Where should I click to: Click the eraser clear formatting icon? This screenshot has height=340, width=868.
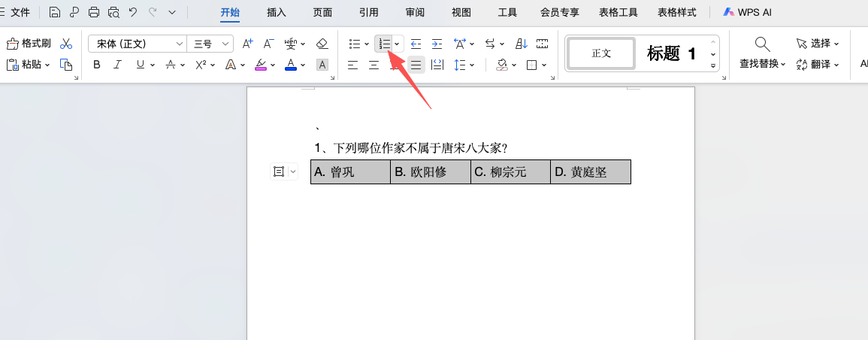click(322, 44)
